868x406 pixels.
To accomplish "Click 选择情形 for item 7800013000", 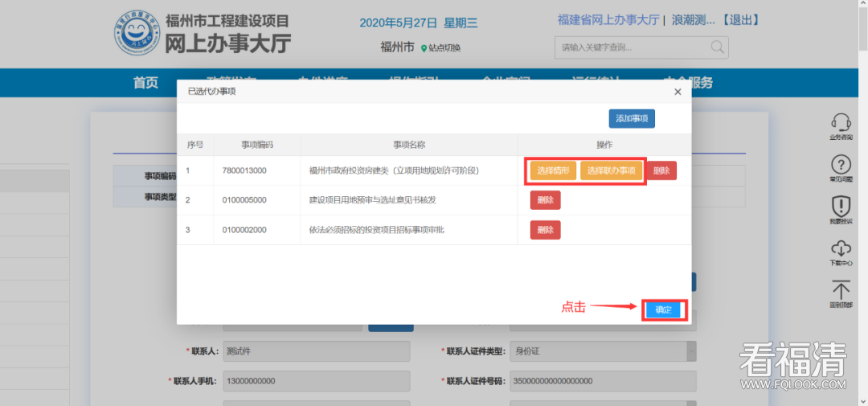I will coord(554,170).
